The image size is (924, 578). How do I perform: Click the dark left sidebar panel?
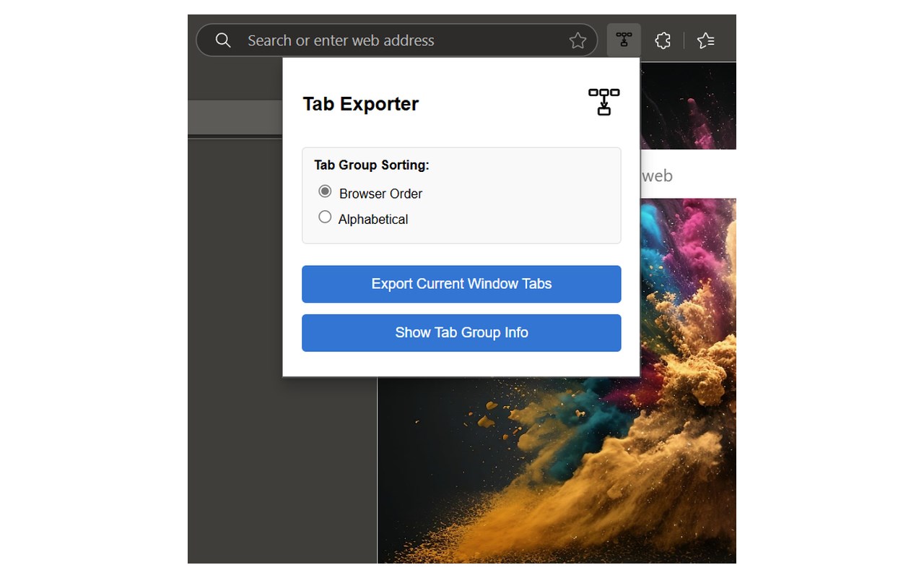[x=282, y=470]
